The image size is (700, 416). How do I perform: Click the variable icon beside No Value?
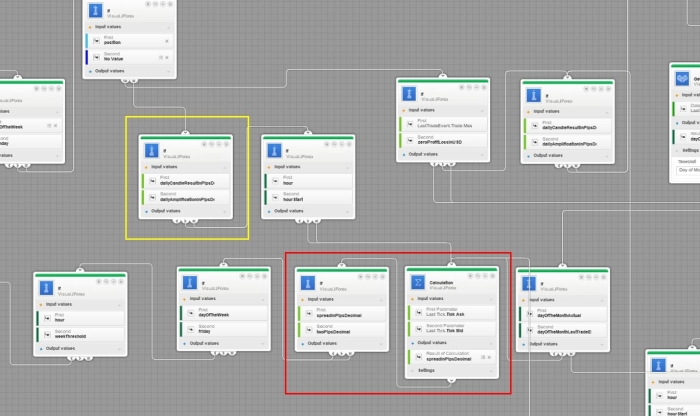pyautogui.click(x=96, y=57)
